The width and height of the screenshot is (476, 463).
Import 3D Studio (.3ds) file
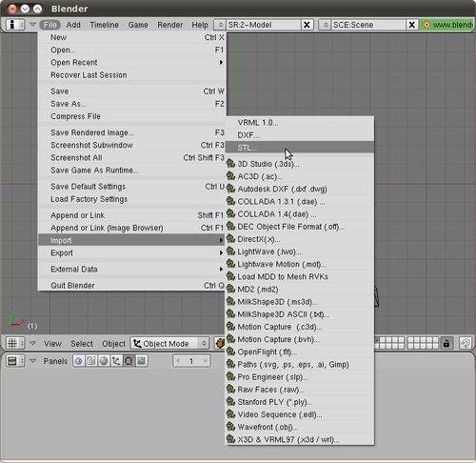pos(300,164)
